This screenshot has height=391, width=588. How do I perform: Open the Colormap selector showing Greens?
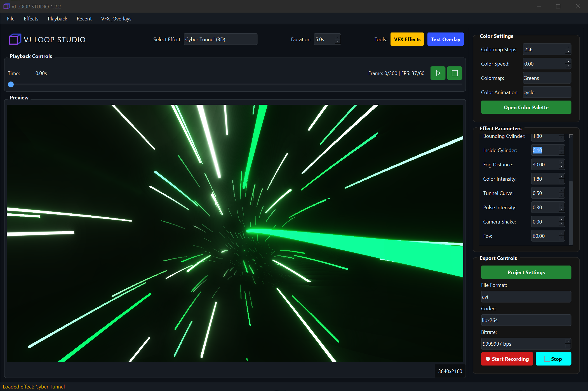(547, 78)
